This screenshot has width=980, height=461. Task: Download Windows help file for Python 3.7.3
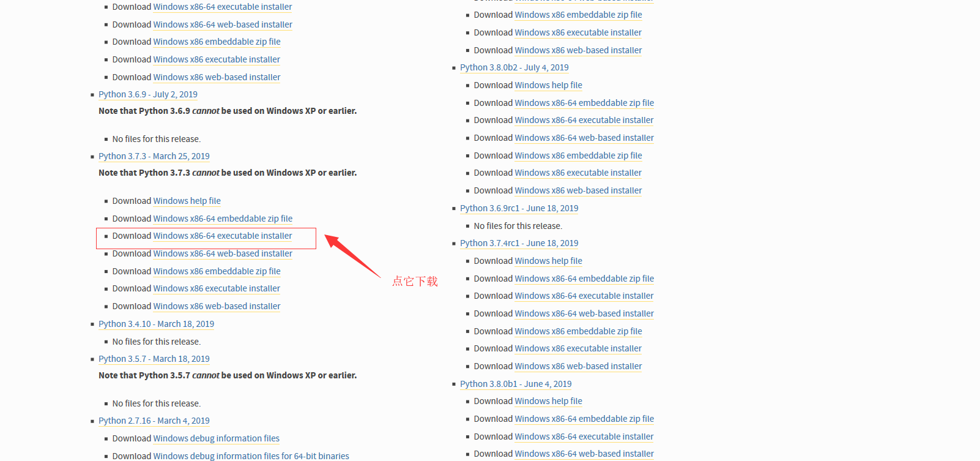point(187,201)
